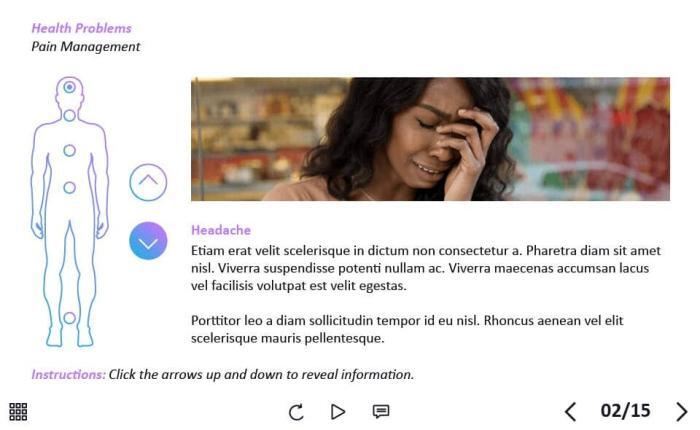Click the purple down arrow circle button
Viewport: 700px width, 430px height.
(x=148, y=241)
